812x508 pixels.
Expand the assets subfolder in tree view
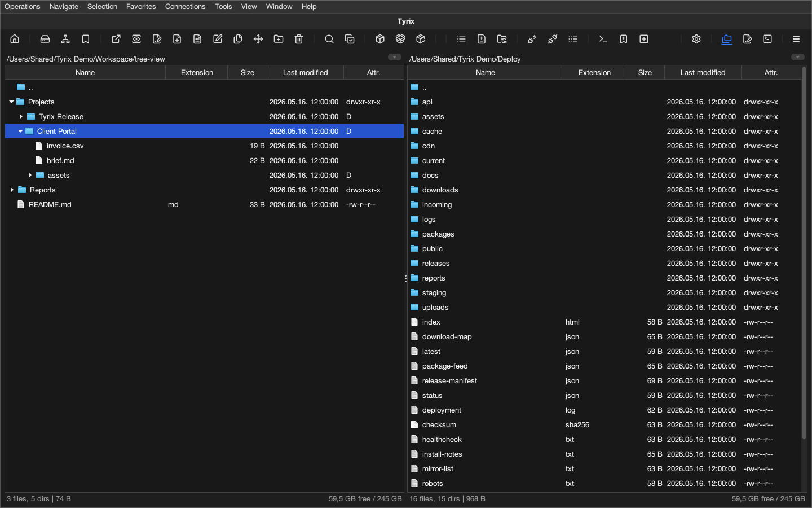point(30,175)
